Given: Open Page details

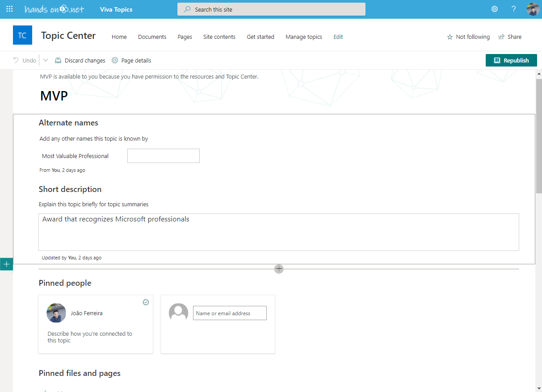Looking at the screenshot, I should point(131,60).
